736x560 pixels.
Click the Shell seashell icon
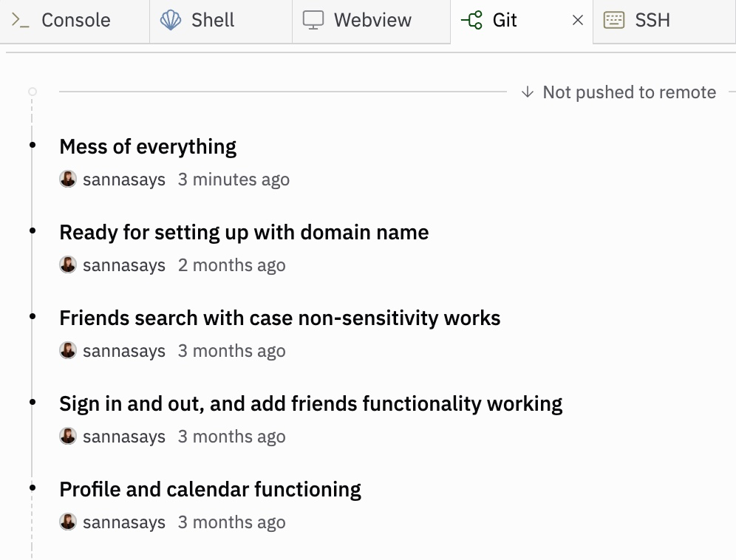pos(171,20)
